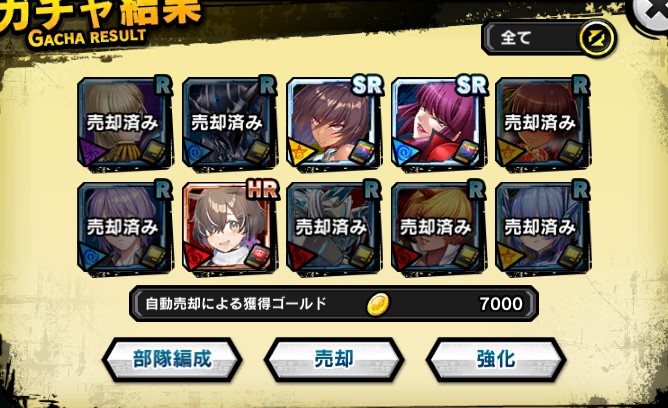The image size is (668, 408).
Task: Click the gold coin icon
Action: point(377,304)
